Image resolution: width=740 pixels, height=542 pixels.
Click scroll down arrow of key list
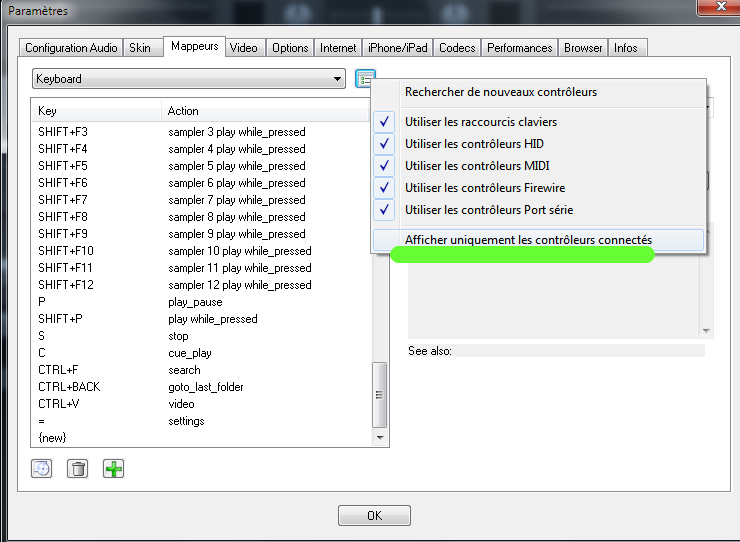click(379, 438)
